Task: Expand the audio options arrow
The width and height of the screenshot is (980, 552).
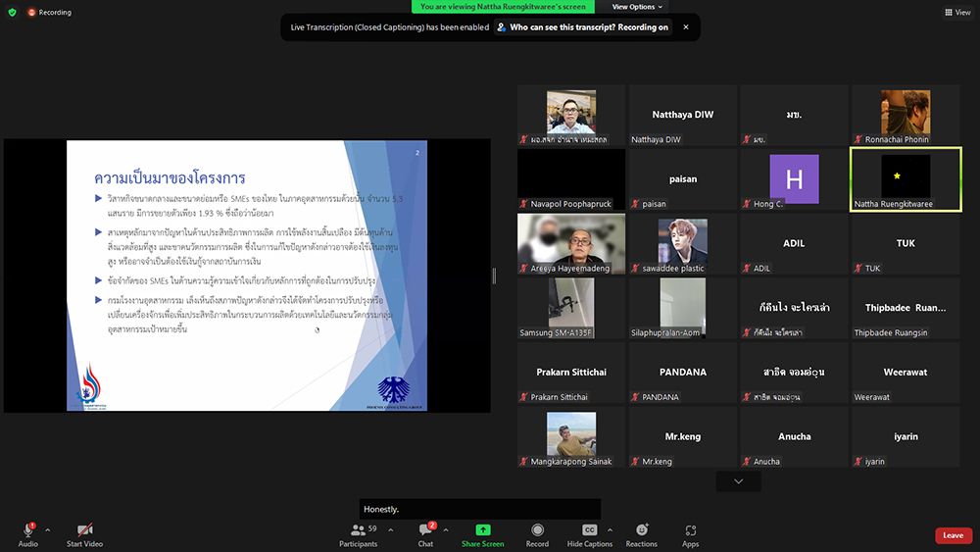Action: pos(47,529)
